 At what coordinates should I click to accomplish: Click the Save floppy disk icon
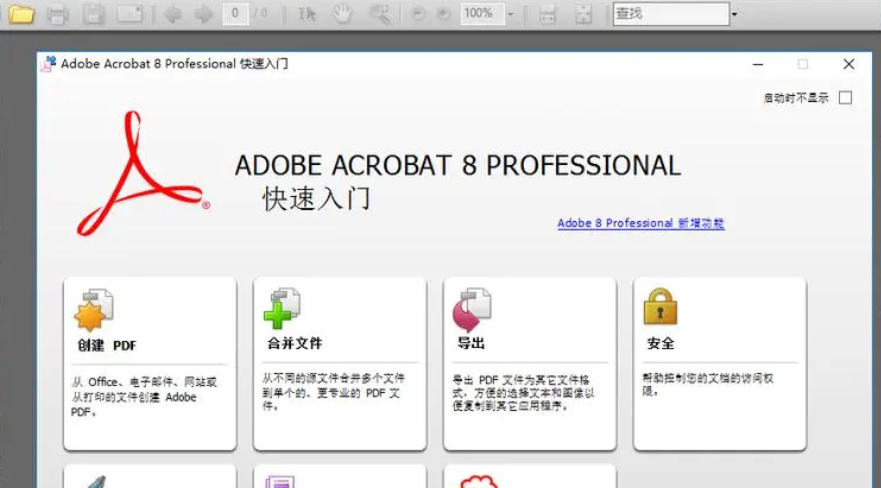pyautogui.click(x=93, y=15)
